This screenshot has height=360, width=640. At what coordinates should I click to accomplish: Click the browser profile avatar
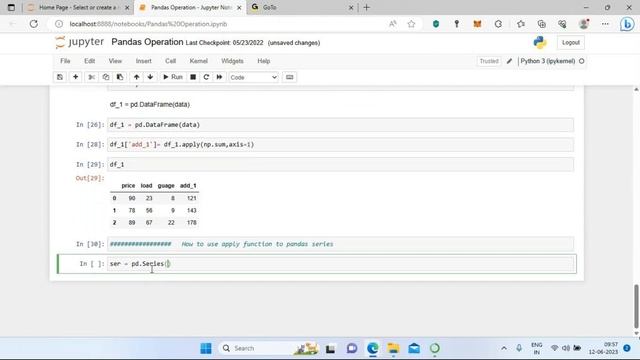584,24
